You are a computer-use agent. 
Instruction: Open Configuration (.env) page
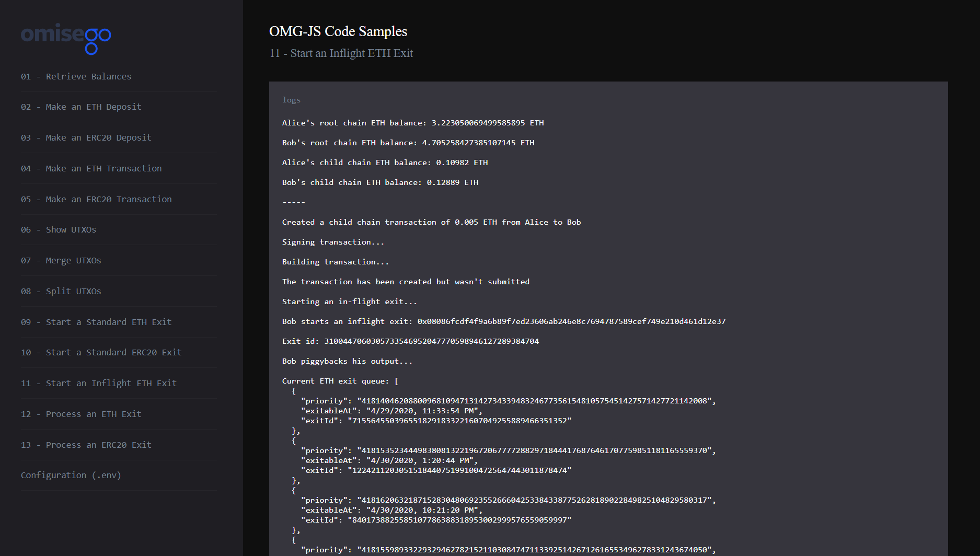click(71, 475)
